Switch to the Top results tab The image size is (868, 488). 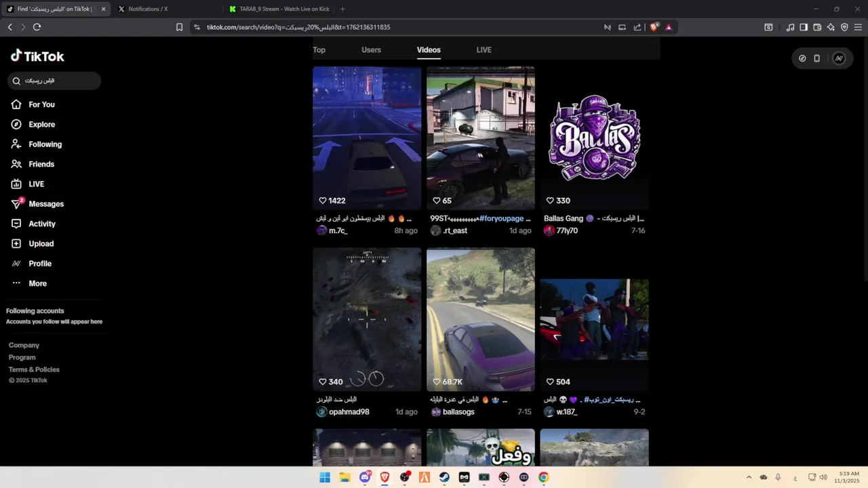click(319, 50)
